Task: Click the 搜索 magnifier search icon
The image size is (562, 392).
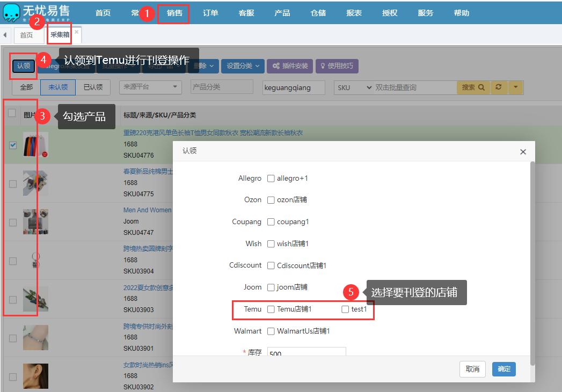Action: pyautogui.click(x=481, y=87)
